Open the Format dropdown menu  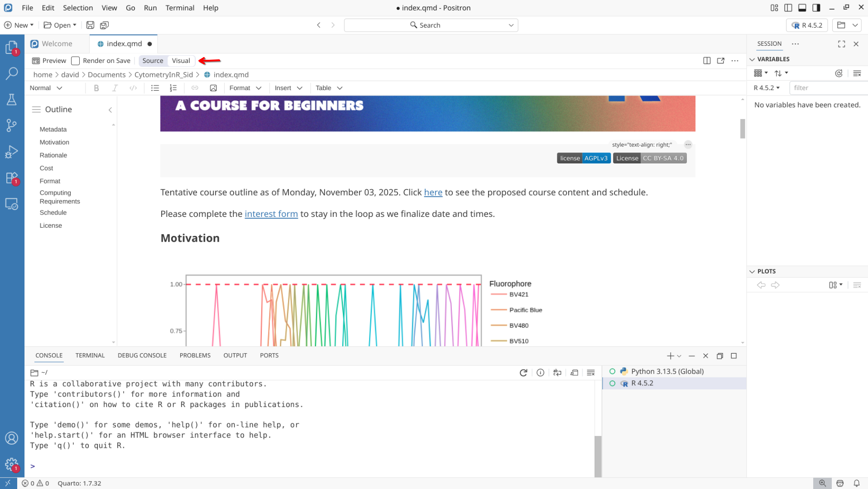tap(245, 88)
